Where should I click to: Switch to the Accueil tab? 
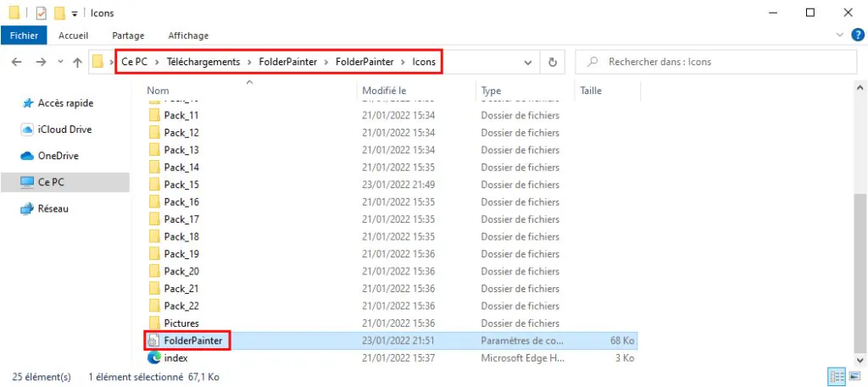pyautogui.click(x=73, y=36)
